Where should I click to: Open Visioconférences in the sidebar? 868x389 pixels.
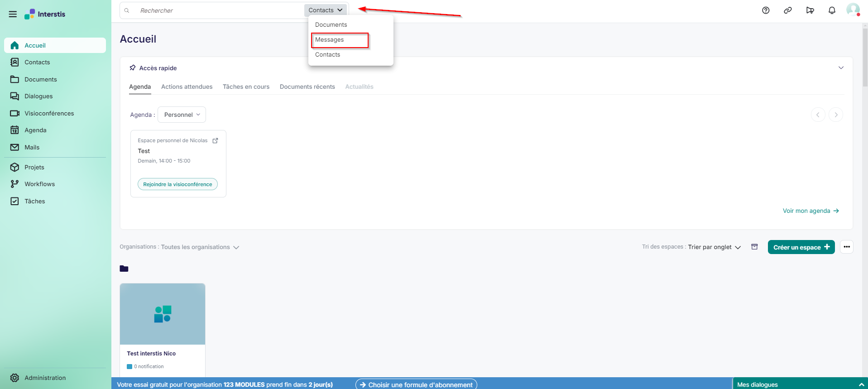click(49, 113)
